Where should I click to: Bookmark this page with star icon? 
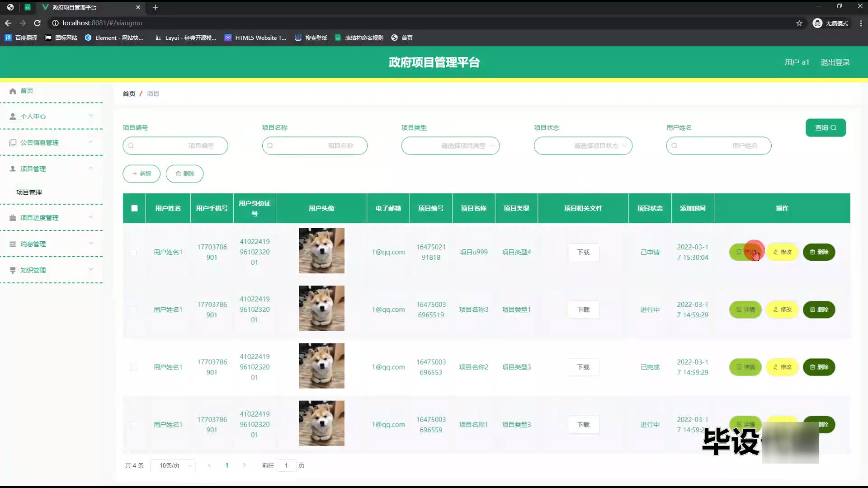(799, 23)
